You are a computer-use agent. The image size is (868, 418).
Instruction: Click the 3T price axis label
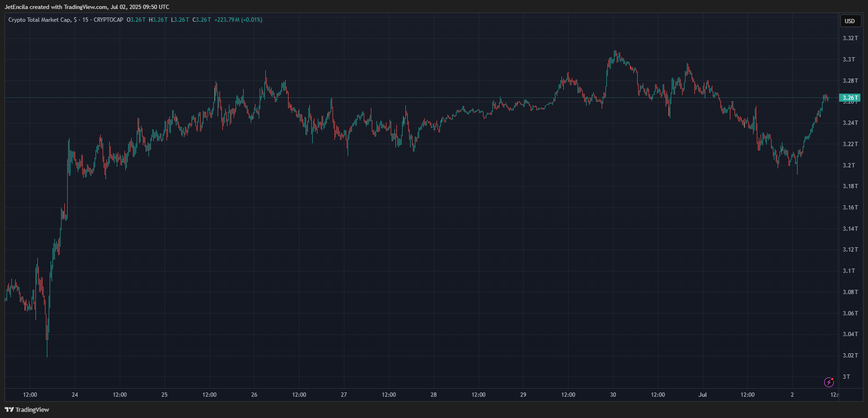[846, 377]
